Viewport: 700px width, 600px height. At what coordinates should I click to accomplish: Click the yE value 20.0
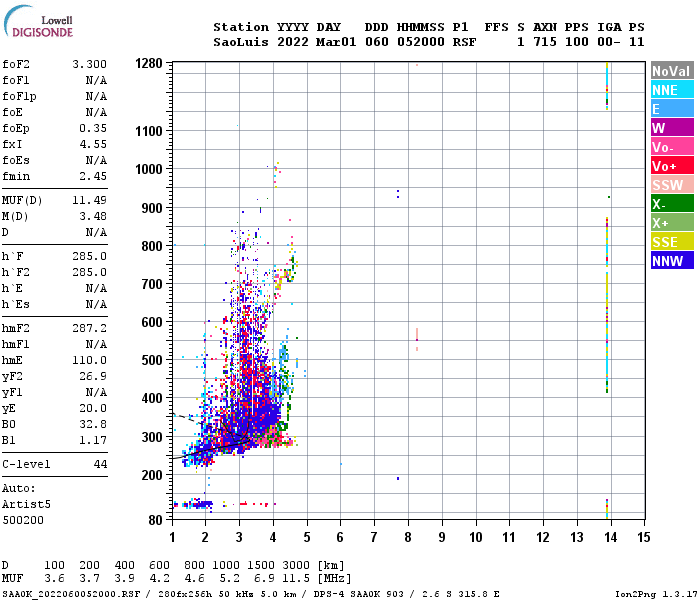[x=93, y=408]
